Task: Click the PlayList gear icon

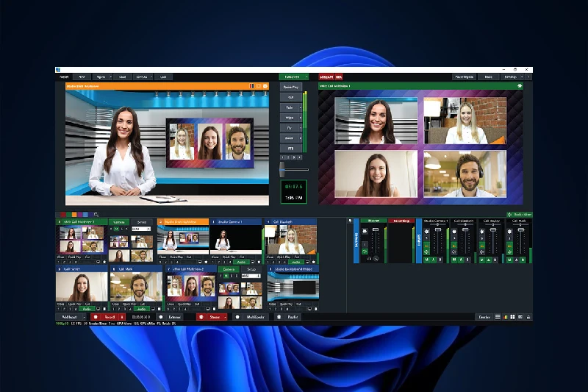Action: pos(279,316)
